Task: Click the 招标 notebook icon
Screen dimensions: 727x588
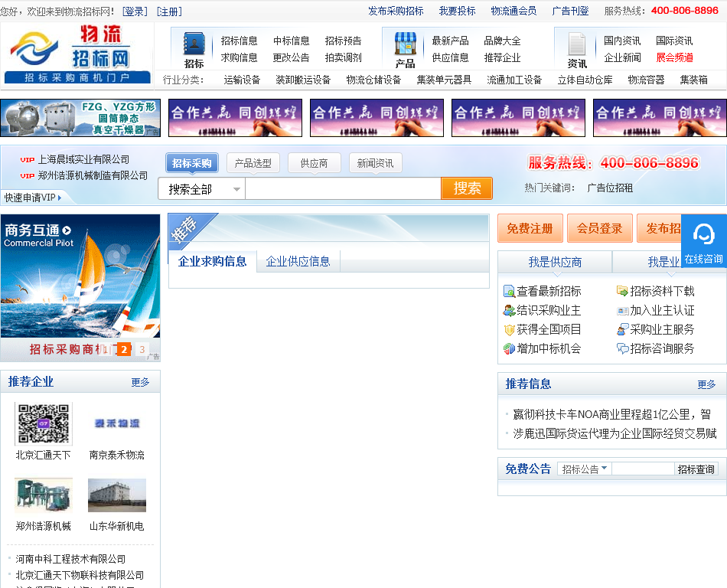Action: pos(194,45)
